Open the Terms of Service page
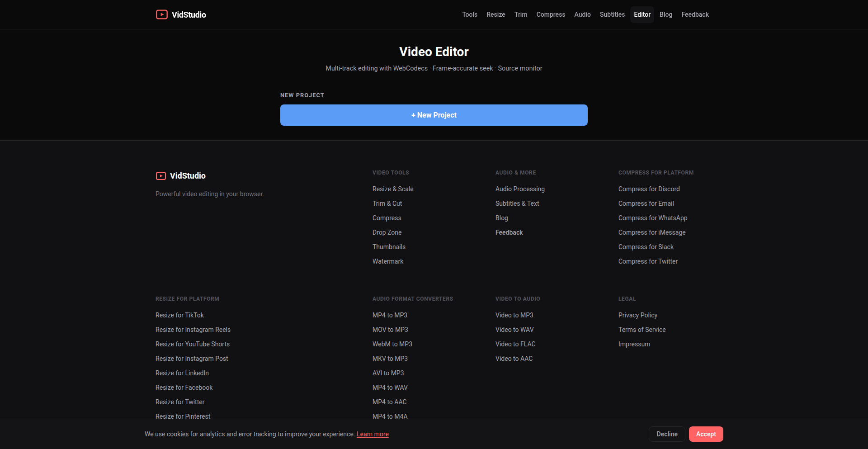 (x=642, y=330)
